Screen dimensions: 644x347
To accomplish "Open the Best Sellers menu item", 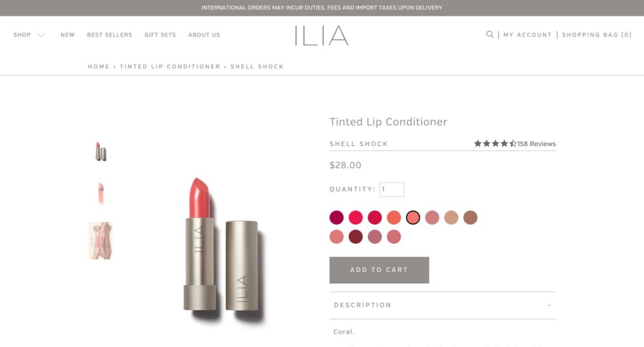I will coord(109,35).
